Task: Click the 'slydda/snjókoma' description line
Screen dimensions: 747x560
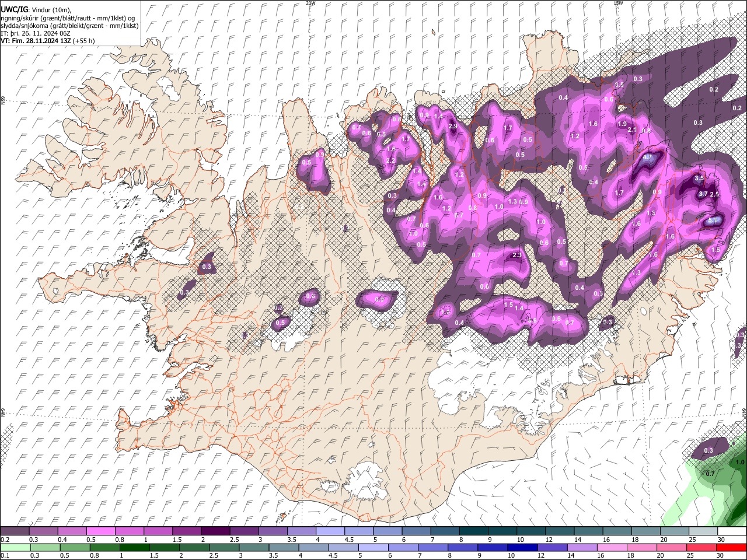Action: point(70,26)
